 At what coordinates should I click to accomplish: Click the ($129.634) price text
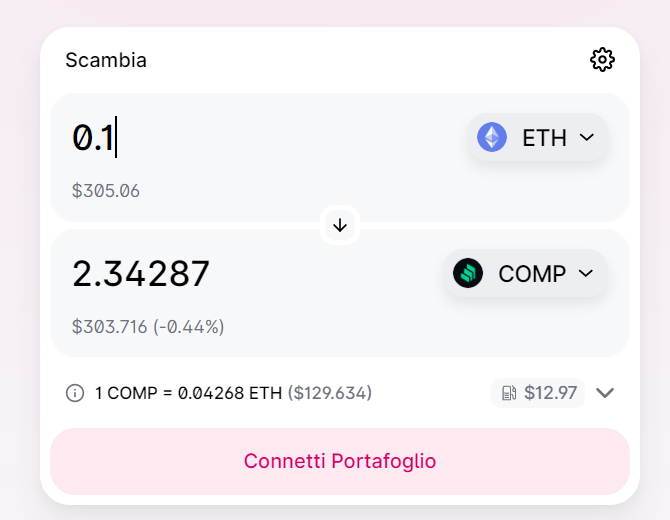point(330,393)
